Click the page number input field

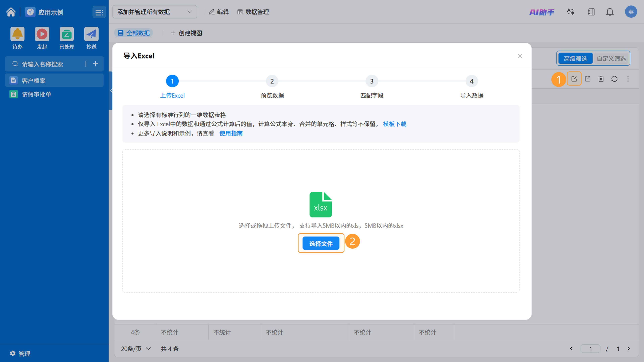590,349
